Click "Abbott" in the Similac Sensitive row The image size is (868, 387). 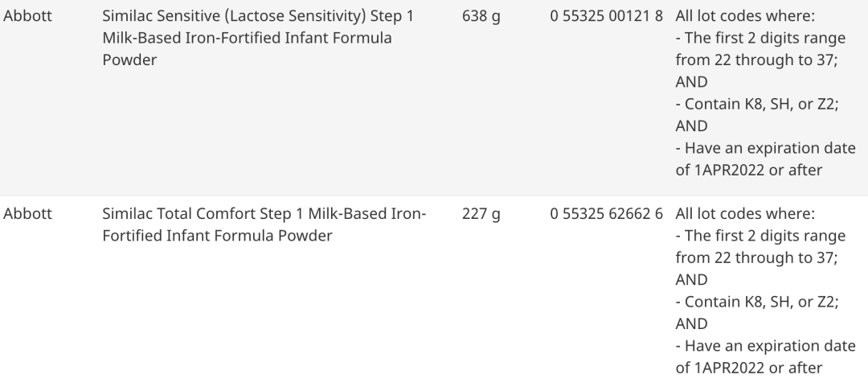tap(29, 17)
